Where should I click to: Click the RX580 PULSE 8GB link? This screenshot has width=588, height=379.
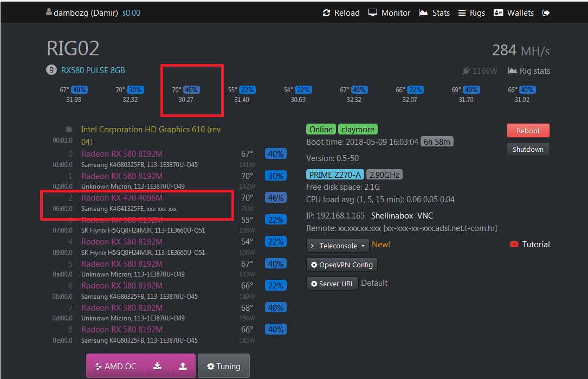[93, 70]
